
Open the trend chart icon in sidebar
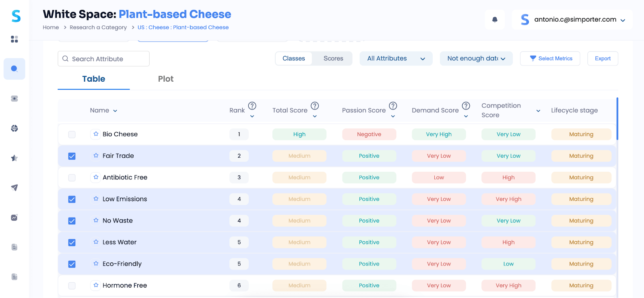point(14,218)
